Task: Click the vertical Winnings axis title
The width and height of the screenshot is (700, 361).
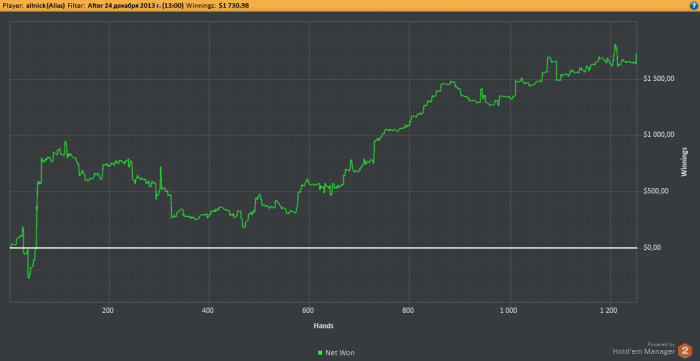Action: pyautogui.click(x=683, y=162)
